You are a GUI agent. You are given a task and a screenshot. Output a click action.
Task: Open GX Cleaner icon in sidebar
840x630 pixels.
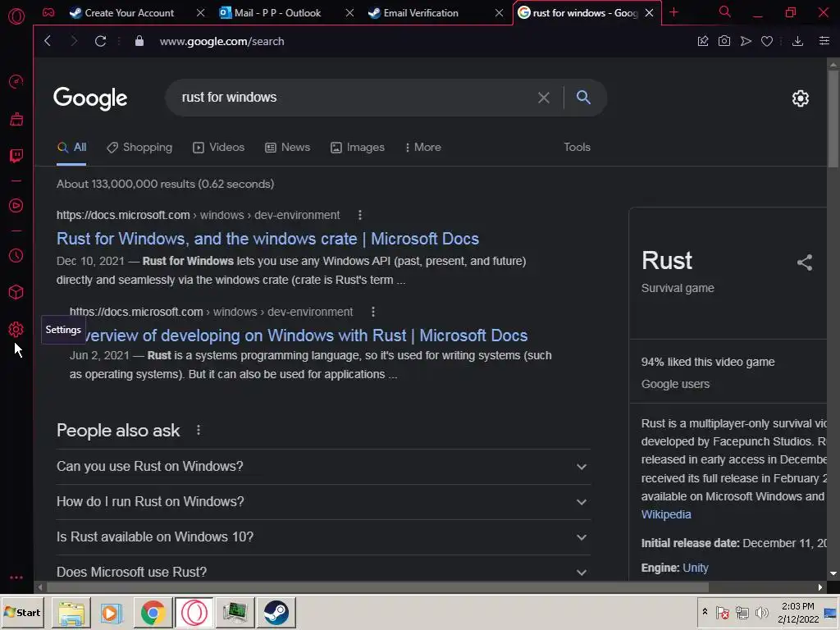(x=16, y=119)
